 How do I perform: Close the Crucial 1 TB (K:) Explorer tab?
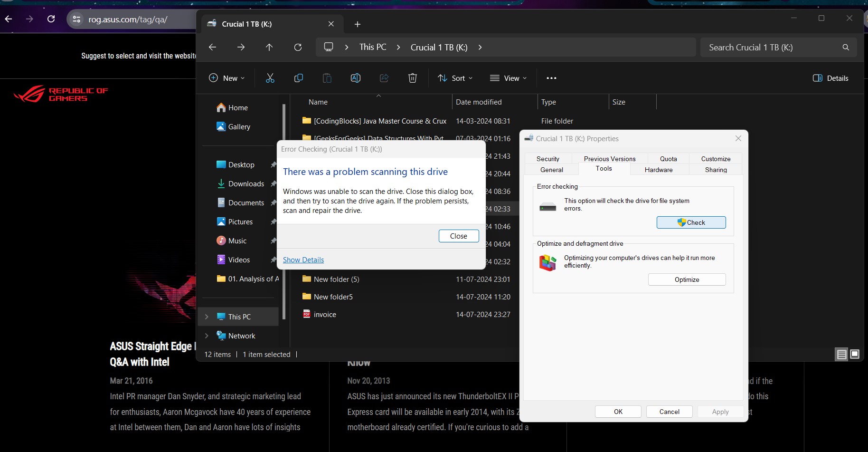tap(331, 24)
